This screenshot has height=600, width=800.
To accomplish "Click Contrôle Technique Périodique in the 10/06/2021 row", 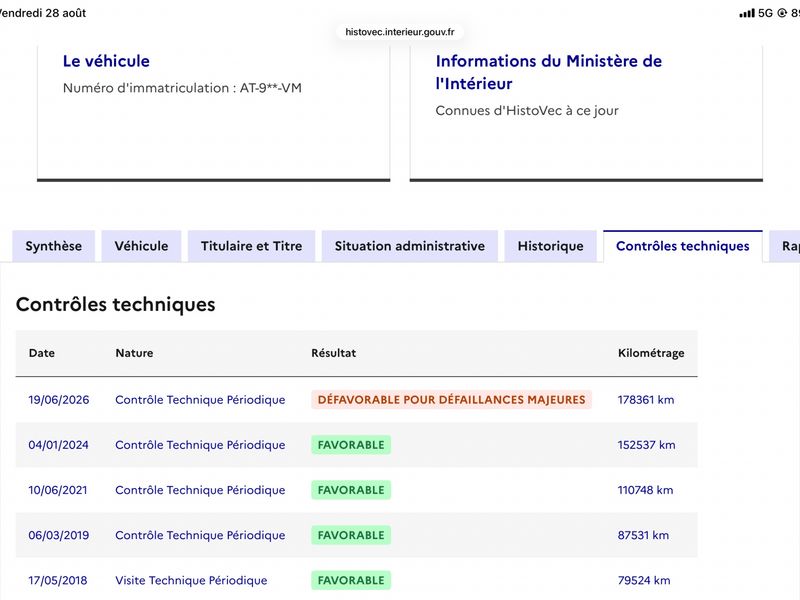I will (200, 490).
